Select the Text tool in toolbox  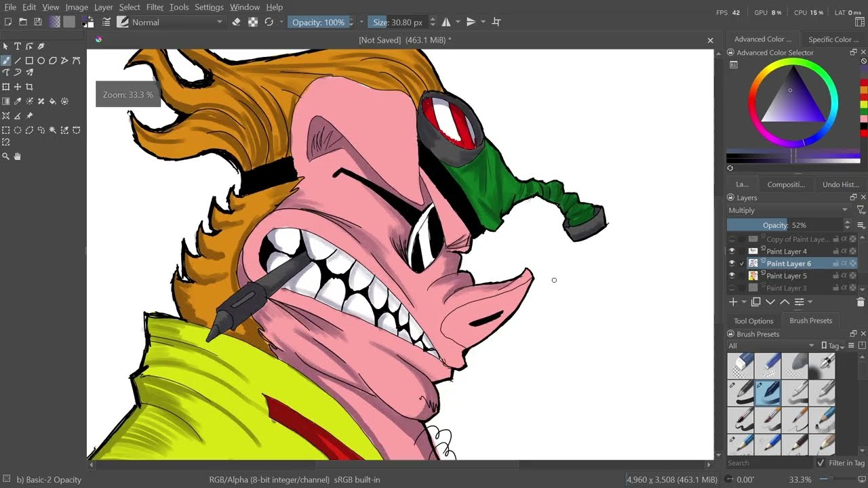tap(18, 46)
